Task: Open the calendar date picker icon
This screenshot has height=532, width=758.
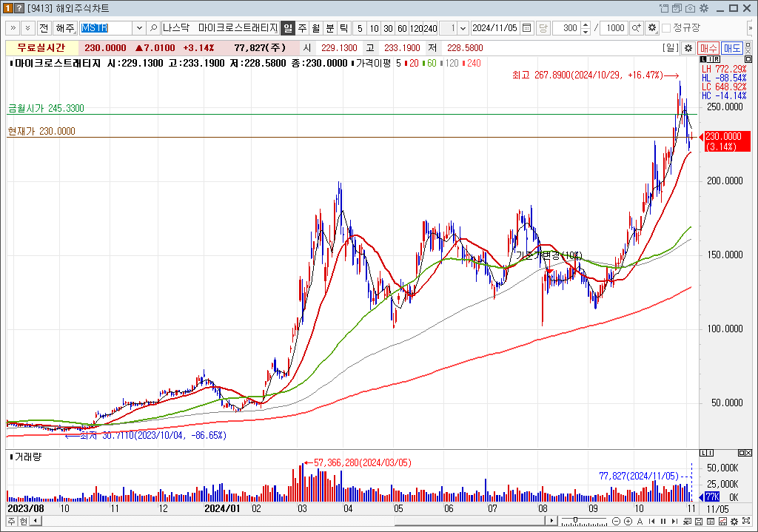Action: click(x=526, y=28)
